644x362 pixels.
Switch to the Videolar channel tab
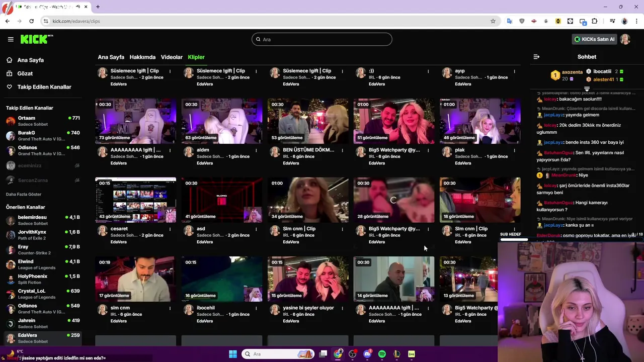172,57
